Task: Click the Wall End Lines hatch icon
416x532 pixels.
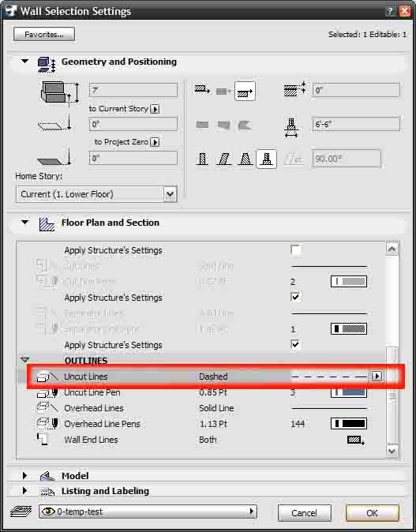Action: [x=355, y=440]
